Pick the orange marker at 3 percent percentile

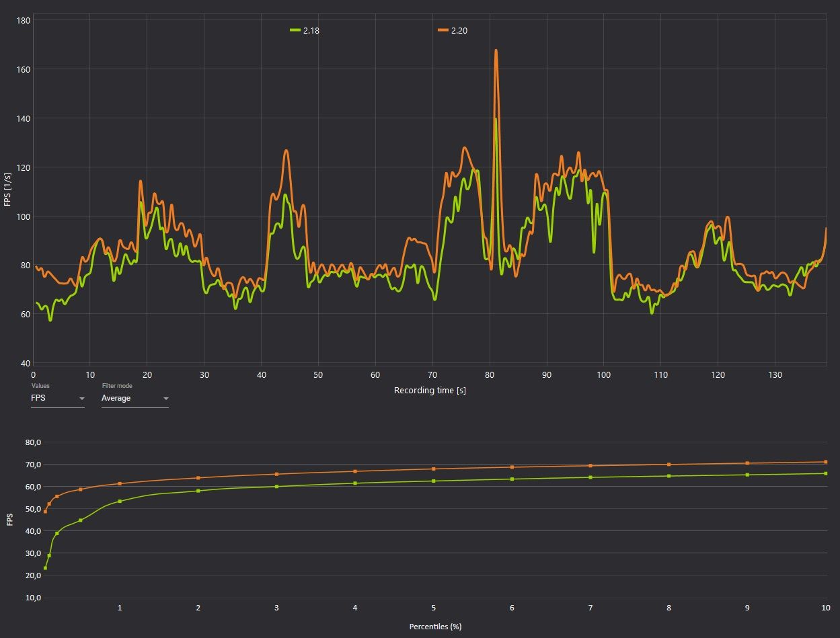coord(276,474)
